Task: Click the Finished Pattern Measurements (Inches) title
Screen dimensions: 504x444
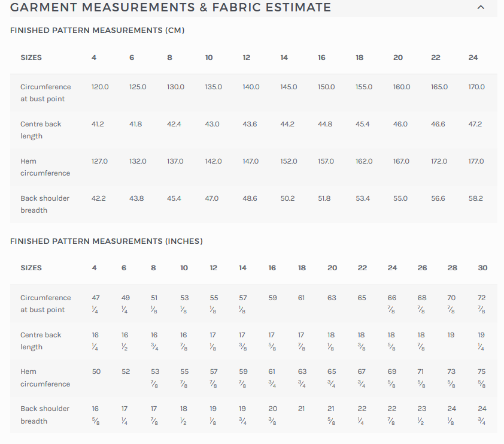Action: pos(106,241)
